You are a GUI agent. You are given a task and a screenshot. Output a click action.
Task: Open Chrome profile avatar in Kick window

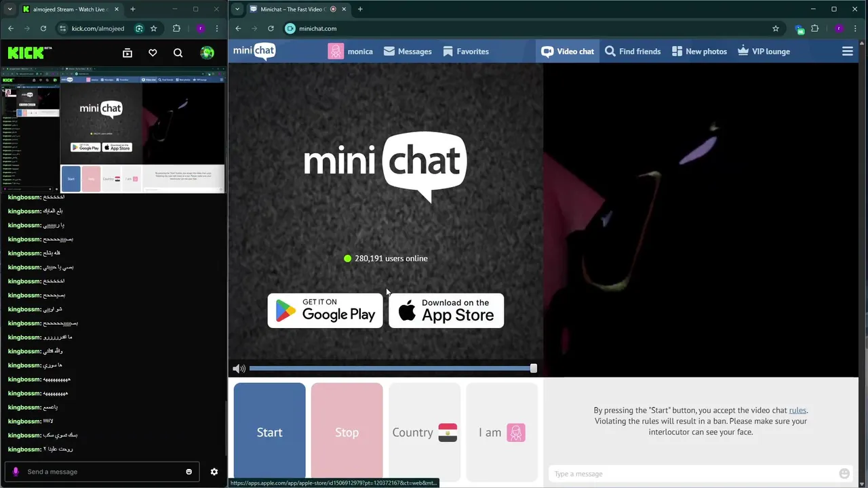(201, 28)
